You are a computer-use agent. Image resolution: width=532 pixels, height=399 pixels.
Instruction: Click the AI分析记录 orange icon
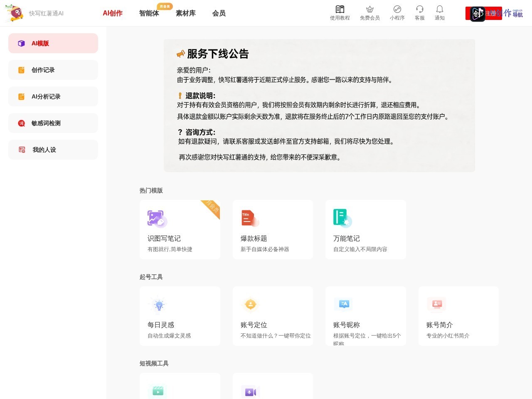pyautogui.click(x=21, y=97)
